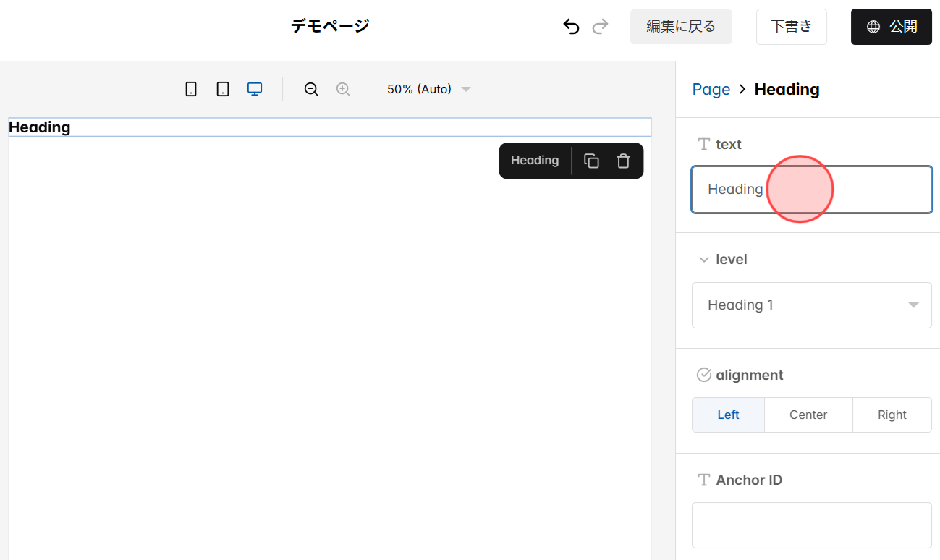
Task: Click inside the Anchor ID field
Action: click(x=811, y=525)
